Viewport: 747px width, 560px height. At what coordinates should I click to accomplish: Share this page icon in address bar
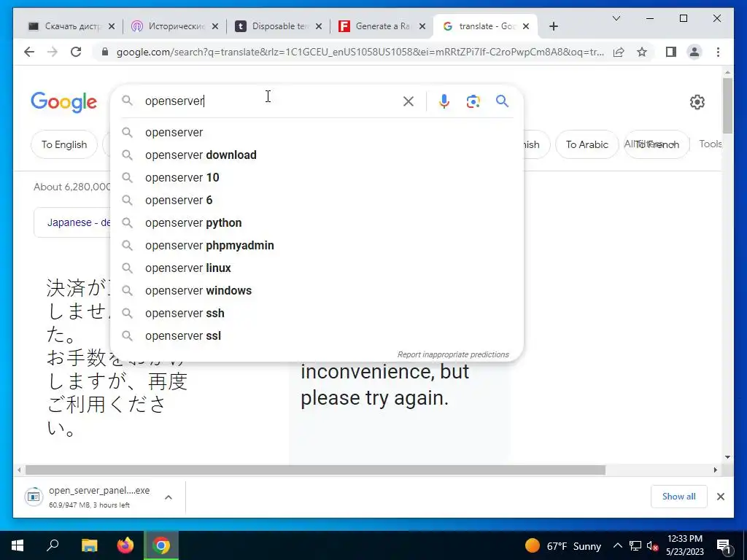pos(619,52)
